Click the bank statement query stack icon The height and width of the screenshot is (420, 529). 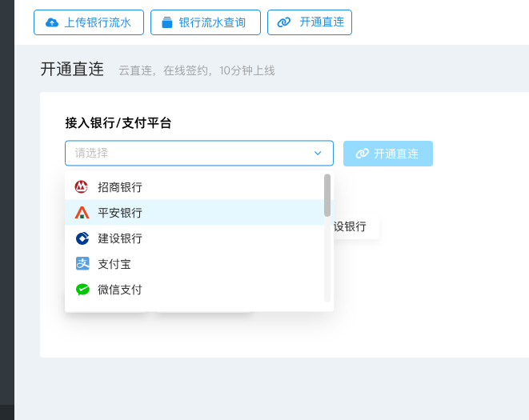(167, 22)
